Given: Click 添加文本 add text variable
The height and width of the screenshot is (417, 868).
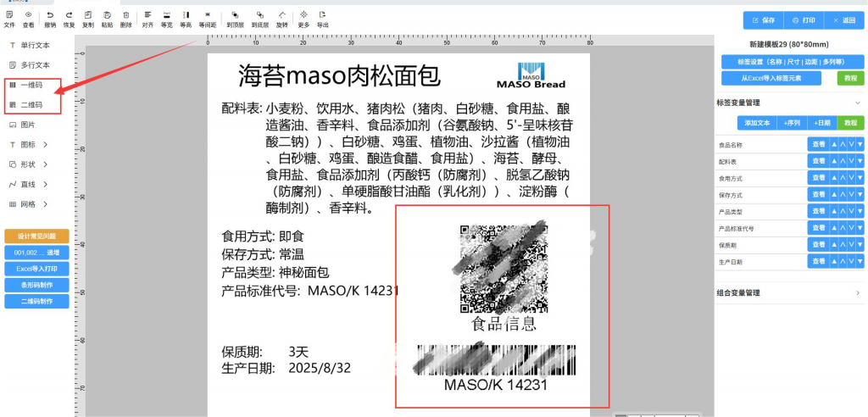Looking at the screenshot, I should click(757, 123).
